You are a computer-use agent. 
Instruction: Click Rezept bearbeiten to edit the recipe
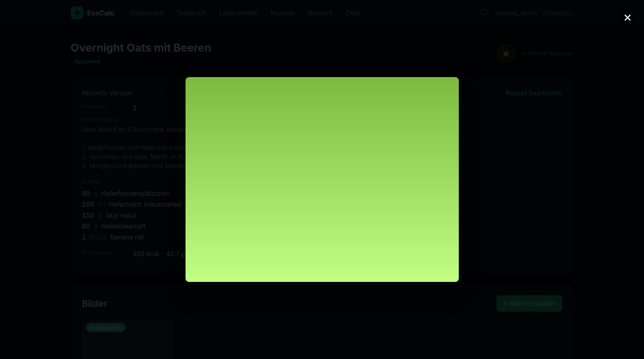tap(534, 93)
